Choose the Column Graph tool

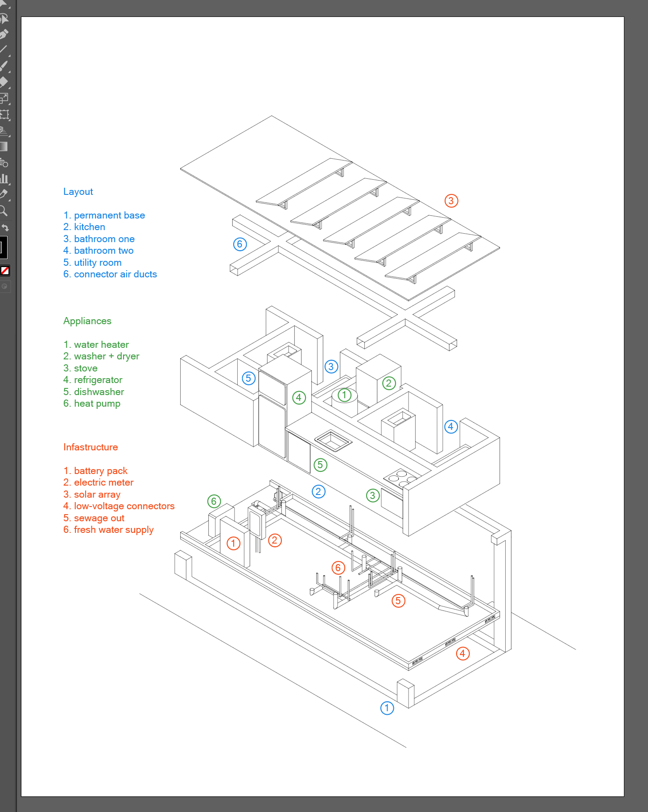[4, 179]
